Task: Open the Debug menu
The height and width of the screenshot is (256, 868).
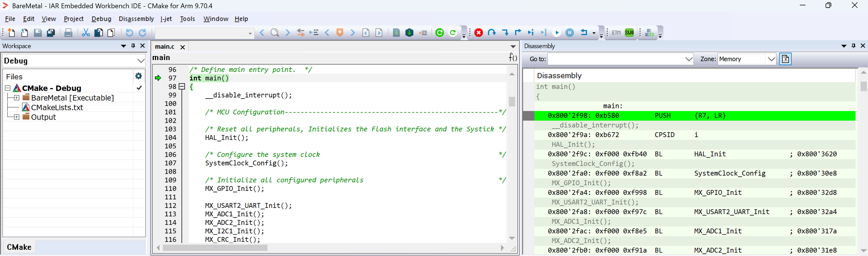Action: click(101, 19)
